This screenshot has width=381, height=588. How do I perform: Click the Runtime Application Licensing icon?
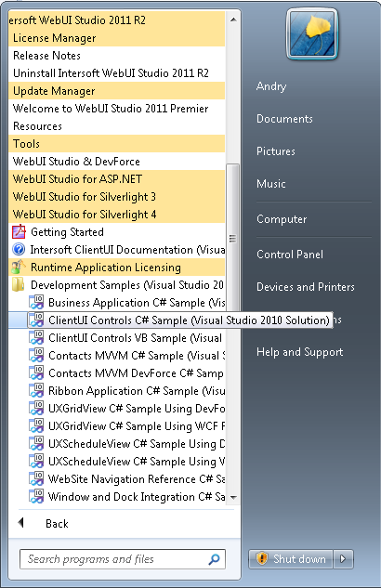pyautogui.click(x=19, y=267)
